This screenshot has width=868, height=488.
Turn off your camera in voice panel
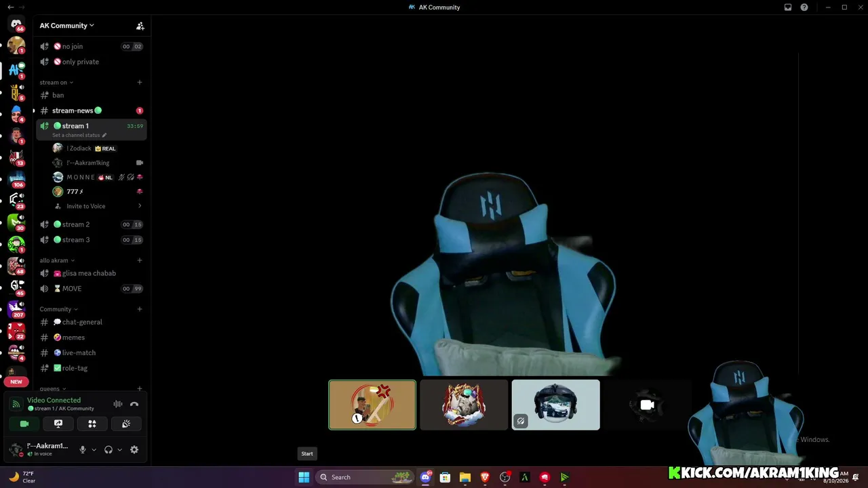24,424
